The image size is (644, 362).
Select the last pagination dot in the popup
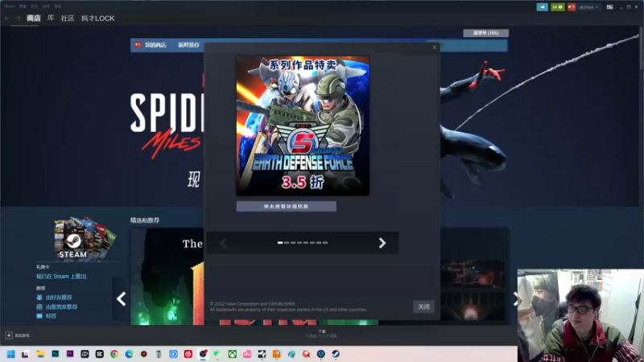click(x=325, y=243)
